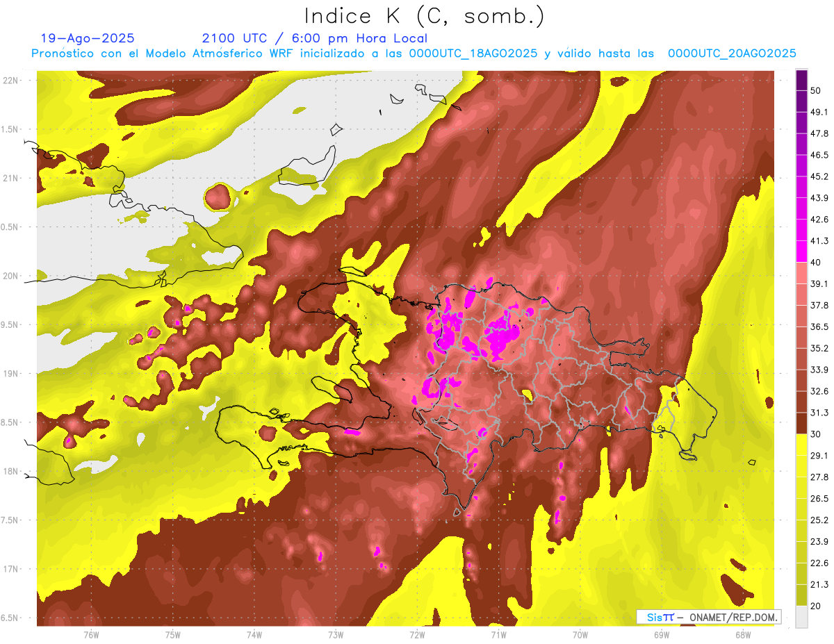Click the "19N" latitude label
This screenshot has height=644, width=834.
click(x=10, y=373)
